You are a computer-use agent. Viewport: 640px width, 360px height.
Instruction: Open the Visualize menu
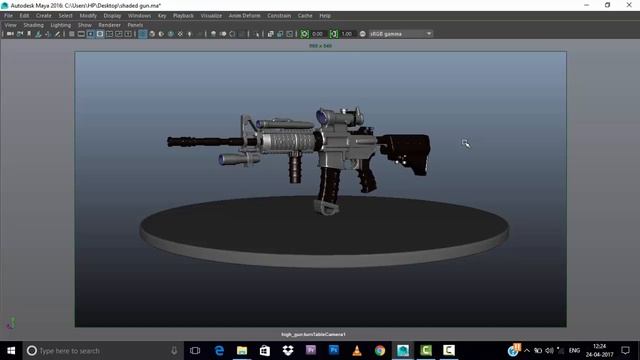pos(211,16)
